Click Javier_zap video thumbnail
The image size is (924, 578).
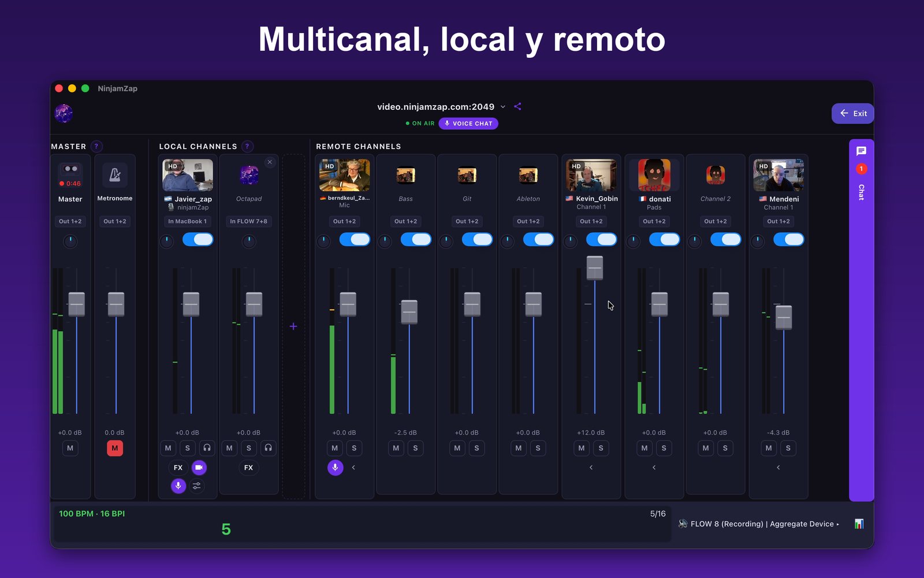[x=188, y=175]
